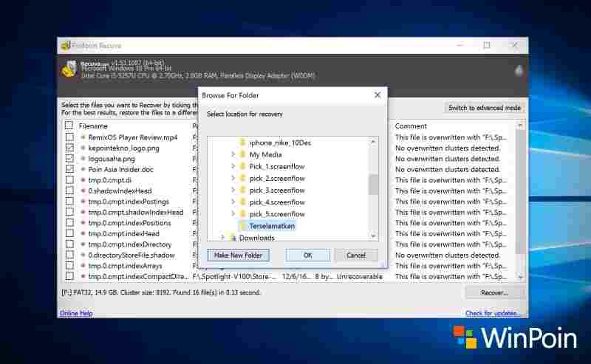Sort file list by Filename column header
Image resolution: width=591 pixels, height=364 pixels.
point(93,126)
